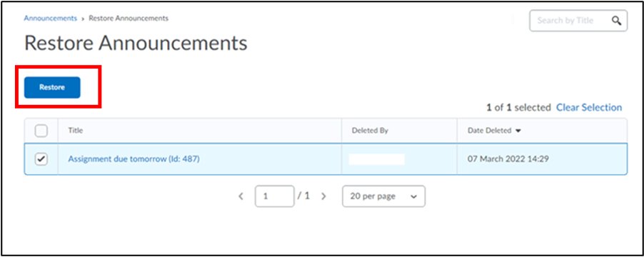Uncheck the Assignment due tomorrow row checkbox
The image size is (644, 257).
[x=41, y=159]
